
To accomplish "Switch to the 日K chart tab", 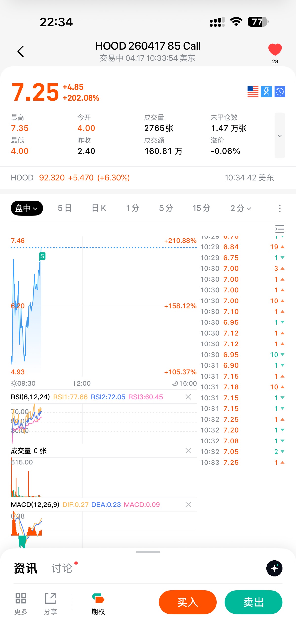I will [x=99, y=208].
